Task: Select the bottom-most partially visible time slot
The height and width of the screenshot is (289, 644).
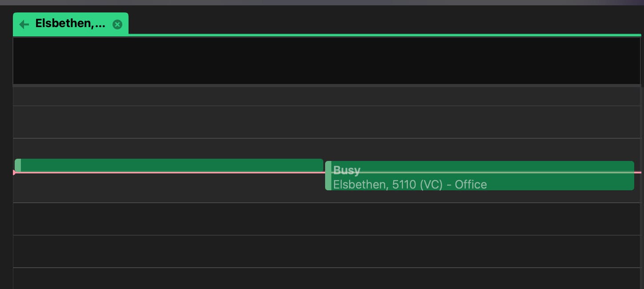Action: click(326, 279)
